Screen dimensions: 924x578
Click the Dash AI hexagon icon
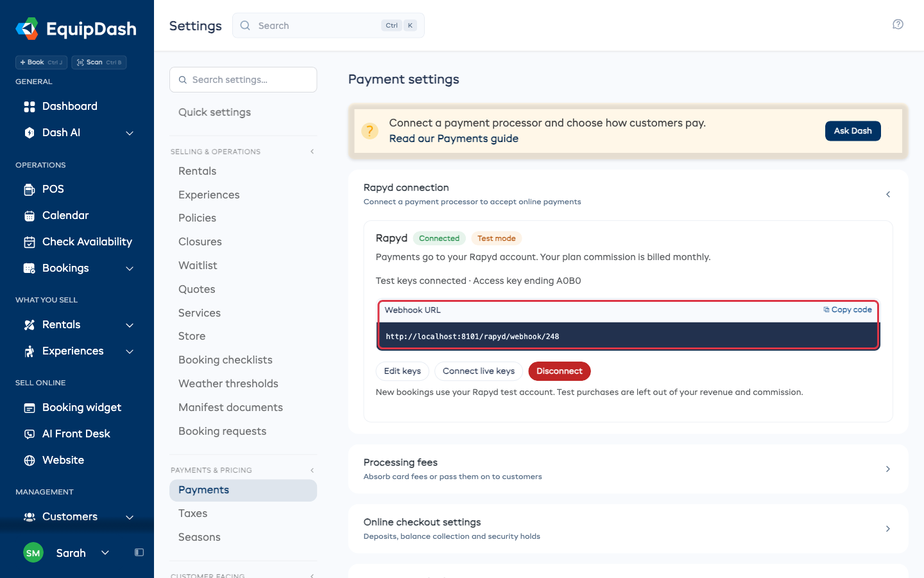30,133
